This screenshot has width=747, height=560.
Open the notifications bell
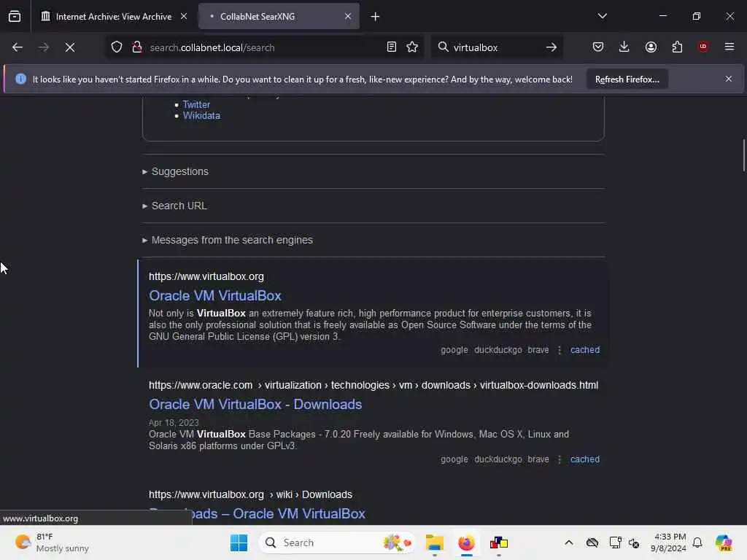[697, 542]
